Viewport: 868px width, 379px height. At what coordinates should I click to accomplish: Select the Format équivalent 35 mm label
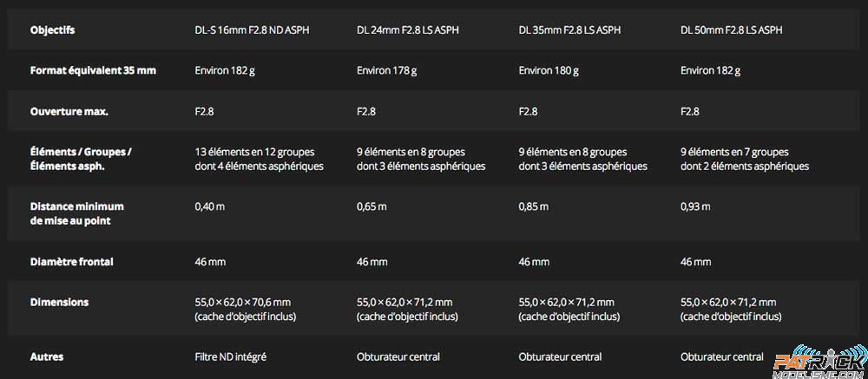tap(93, 71)
